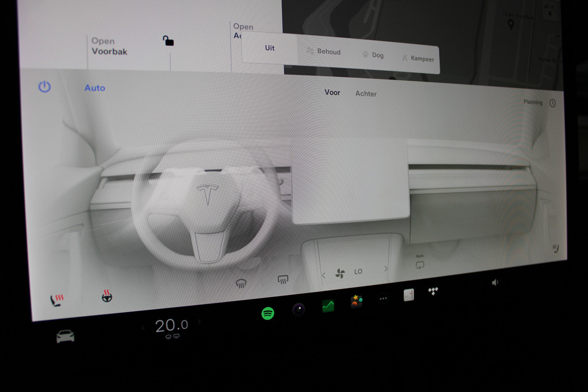Decrease fan speed with left chevron

(324, 275)
